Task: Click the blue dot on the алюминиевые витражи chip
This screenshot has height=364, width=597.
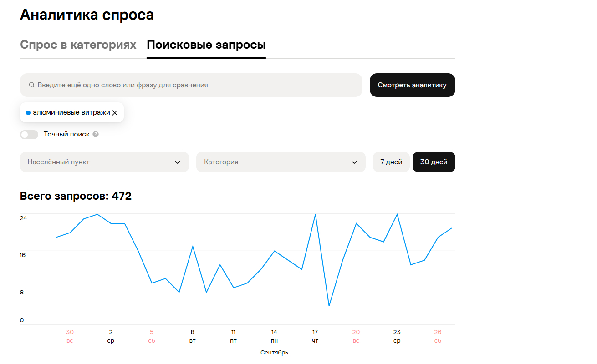Action: pyautogui.click(x=28, y=113)
